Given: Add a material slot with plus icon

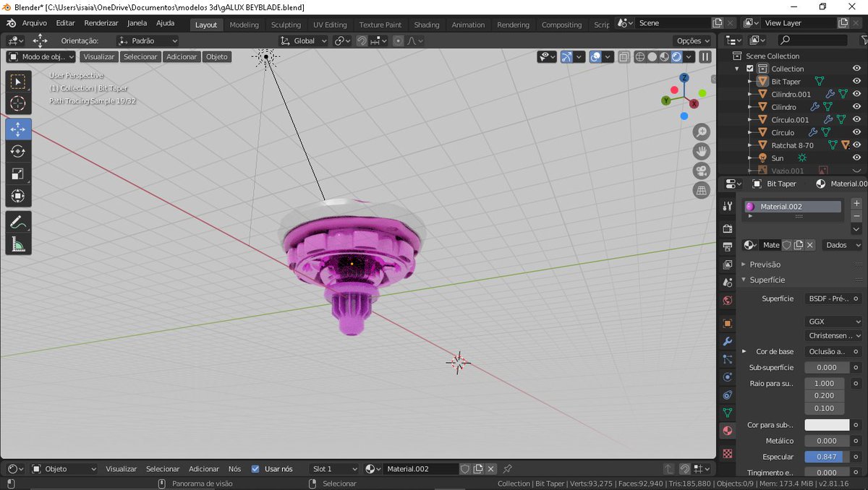Looking at the screenshot, I should (x=856, y=204).
